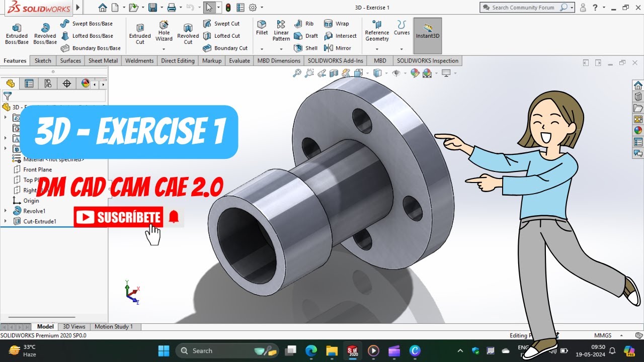Choose the Swept Boss/Base tool
Viewport: 644px width, 362px height.
[86, 24]
